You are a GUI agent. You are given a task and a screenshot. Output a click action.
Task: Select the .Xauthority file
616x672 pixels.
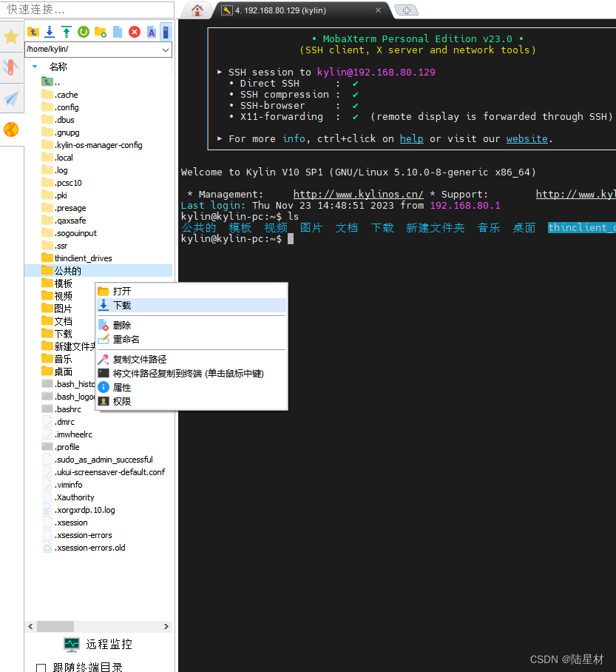(x=68, y=497)
